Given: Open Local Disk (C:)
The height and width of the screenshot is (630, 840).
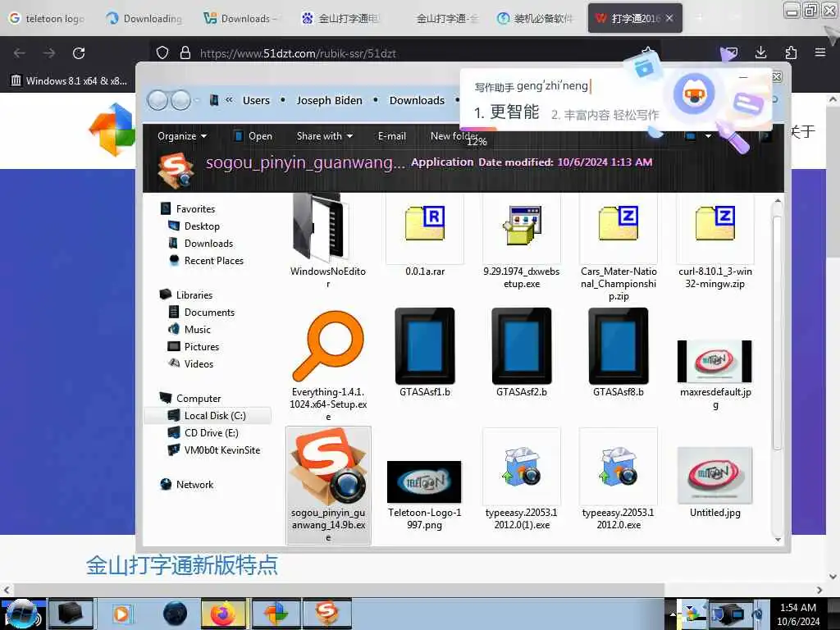Looking at the screenshot, I should tap(208, 415).
